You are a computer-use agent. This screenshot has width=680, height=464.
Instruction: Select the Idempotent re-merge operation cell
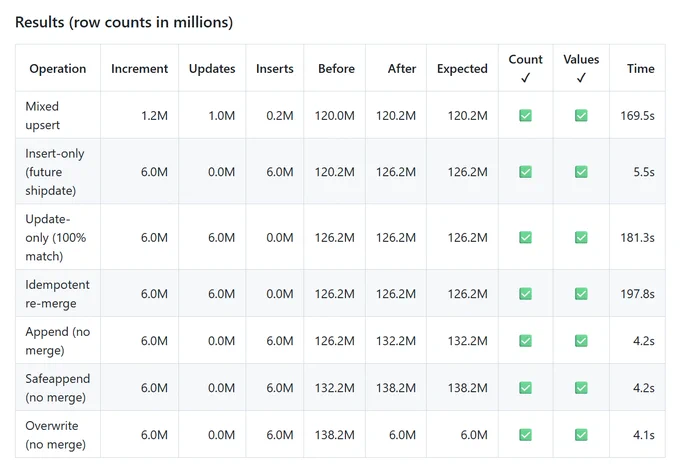(58, 294)
